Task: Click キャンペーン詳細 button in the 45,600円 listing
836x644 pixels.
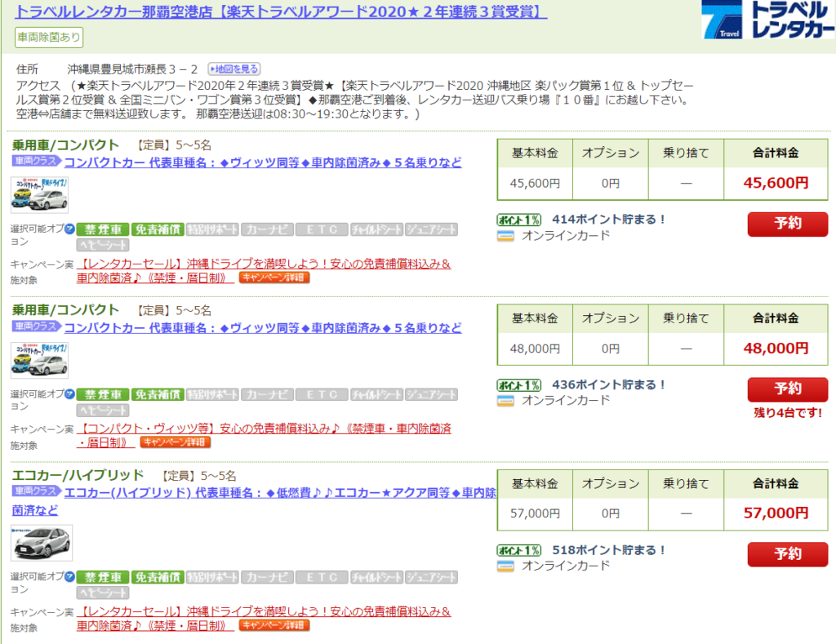Action: click(274, 278)
